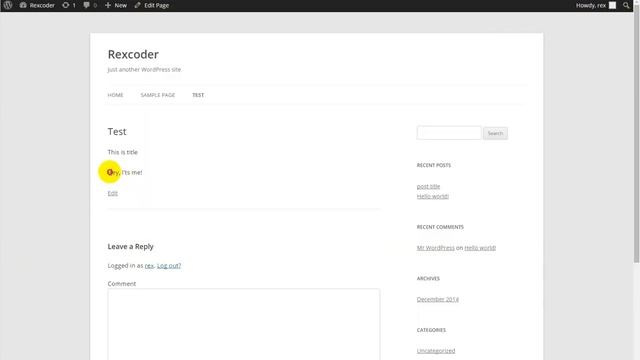Open the WordPress logo menu

8,5
